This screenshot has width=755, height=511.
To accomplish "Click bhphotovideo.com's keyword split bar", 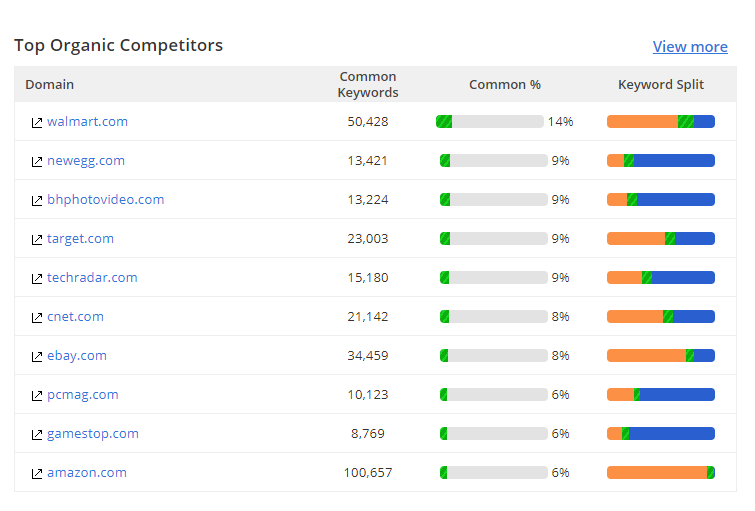I will tap(661, 199).
